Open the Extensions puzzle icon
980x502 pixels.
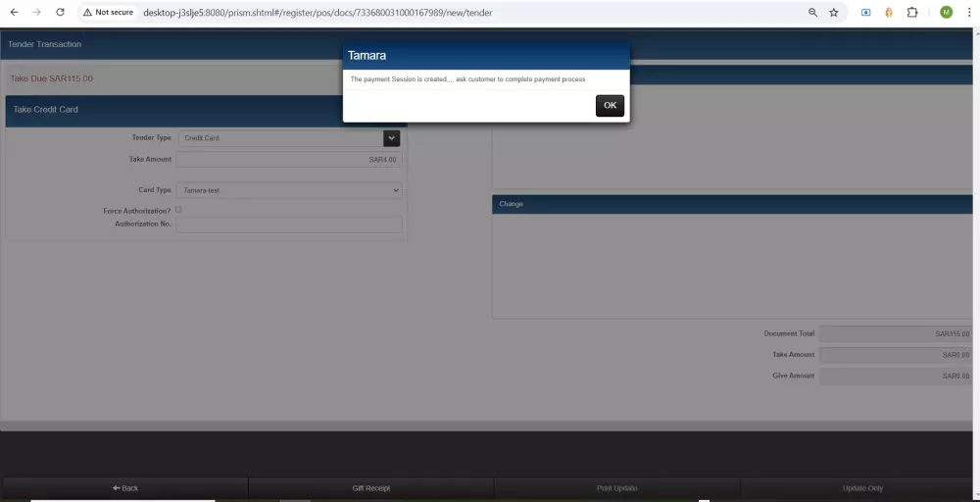911,13
